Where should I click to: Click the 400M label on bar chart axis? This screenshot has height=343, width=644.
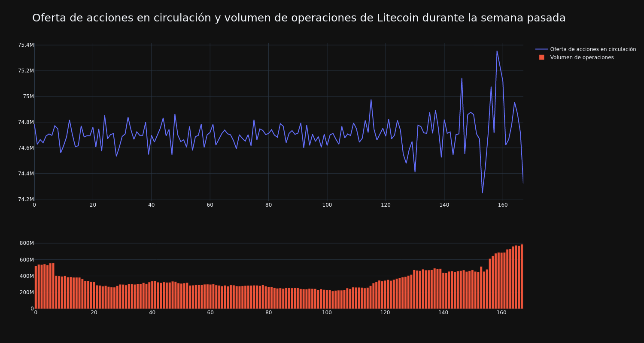click(27, 276)
